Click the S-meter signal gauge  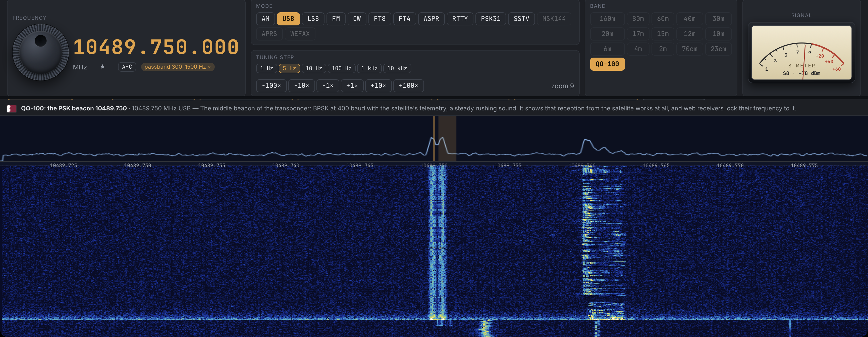pyautogui.click(x=801, y=53)
